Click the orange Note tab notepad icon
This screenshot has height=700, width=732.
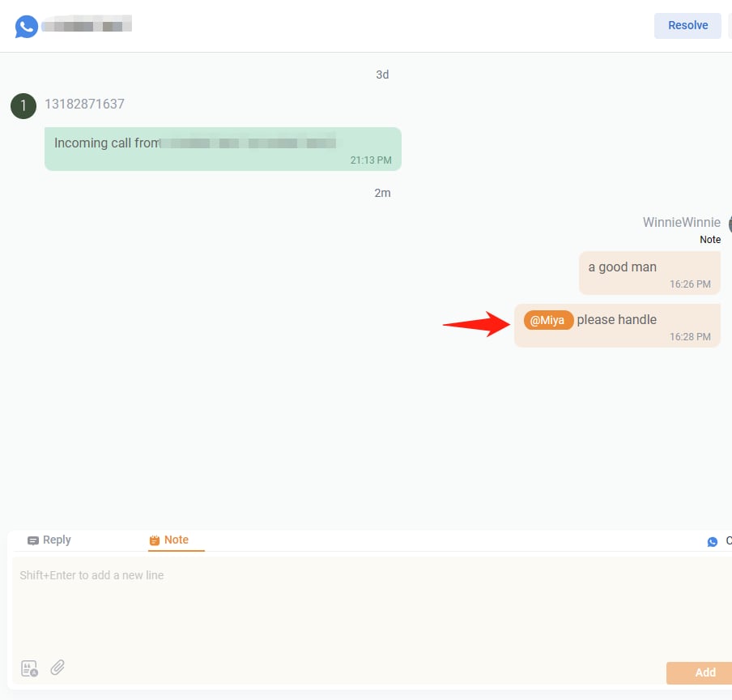[x=155, y=540]
